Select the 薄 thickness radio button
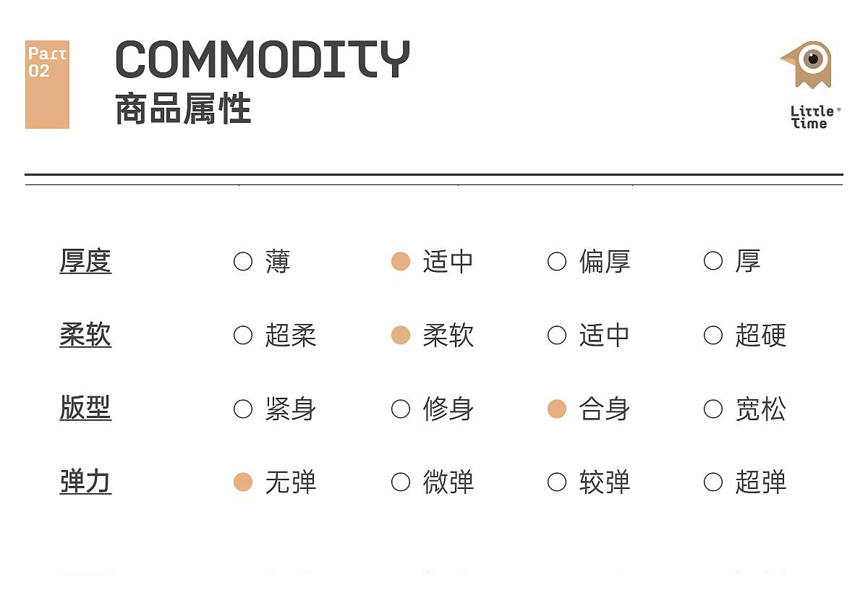 tap(243, 261)
